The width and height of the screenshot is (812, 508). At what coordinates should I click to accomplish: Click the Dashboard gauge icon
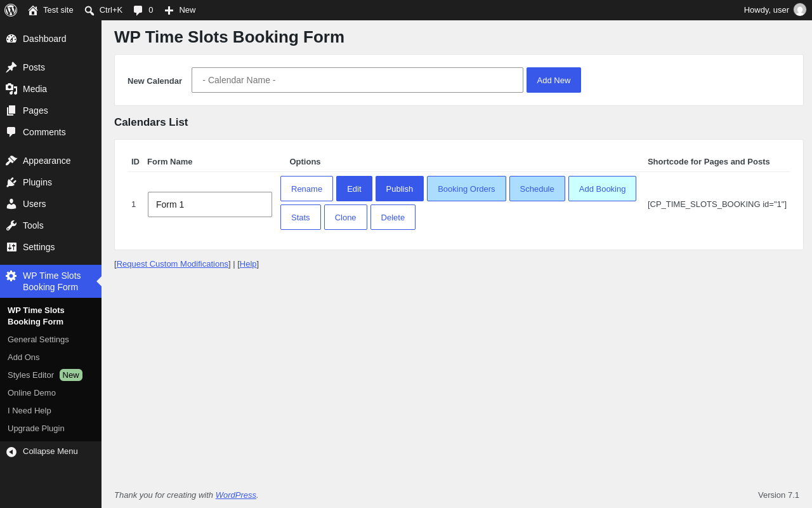coord(11,39)
